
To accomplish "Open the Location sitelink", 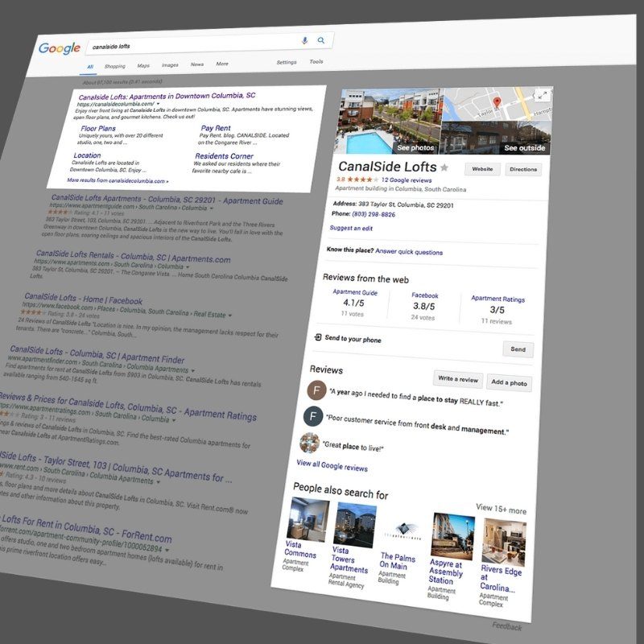I will pyautogui.click(x=87, y=155).
